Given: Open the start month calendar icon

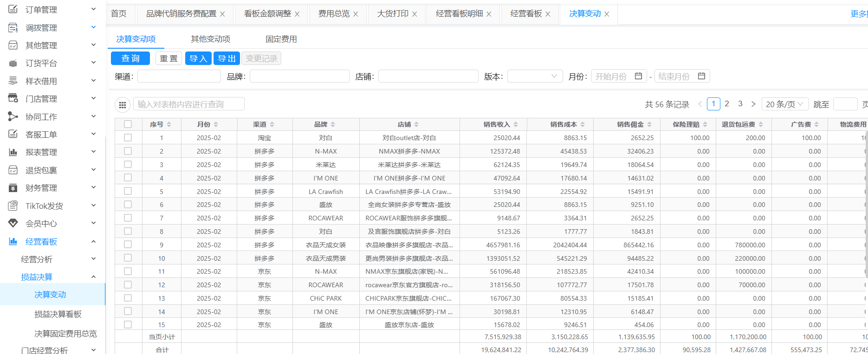Looking at the screenshot, I should click(x=638, y=76).
